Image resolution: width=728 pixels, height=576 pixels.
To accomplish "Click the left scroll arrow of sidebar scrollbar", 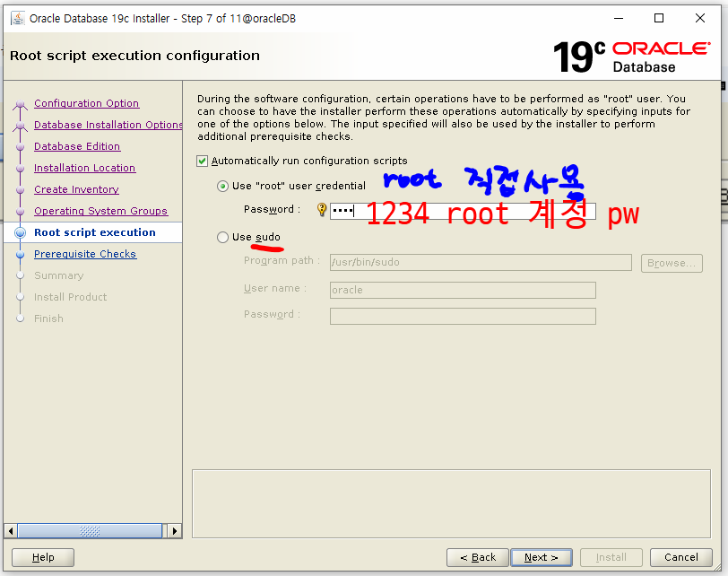I will click(11, 531).
